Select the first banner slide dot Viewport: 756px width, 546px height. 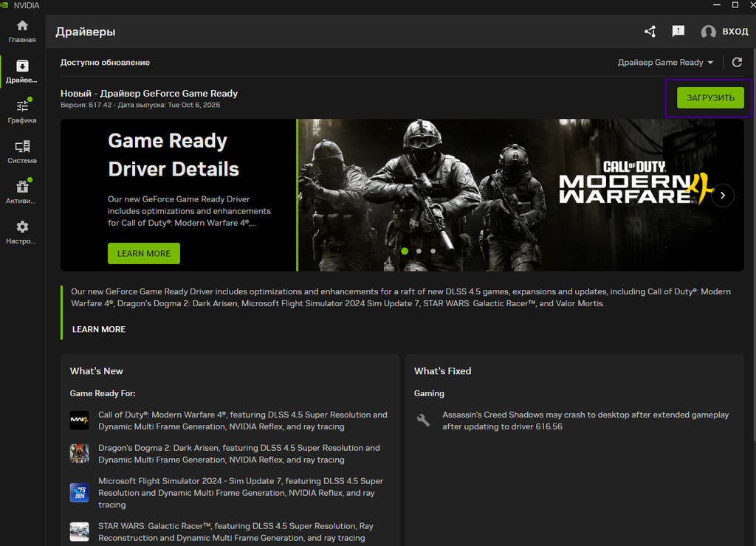pyautogui.click(x=405, y=251)
